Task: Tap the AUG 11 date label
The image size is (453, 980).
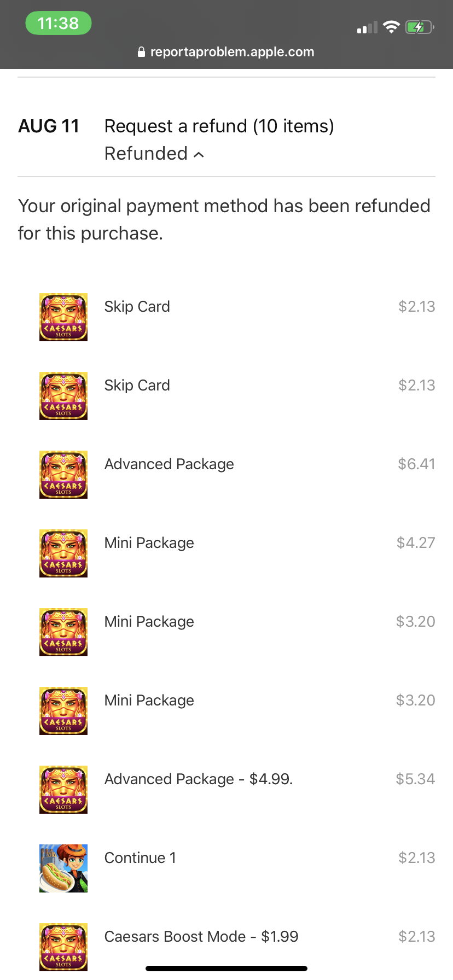Action: 49,126
